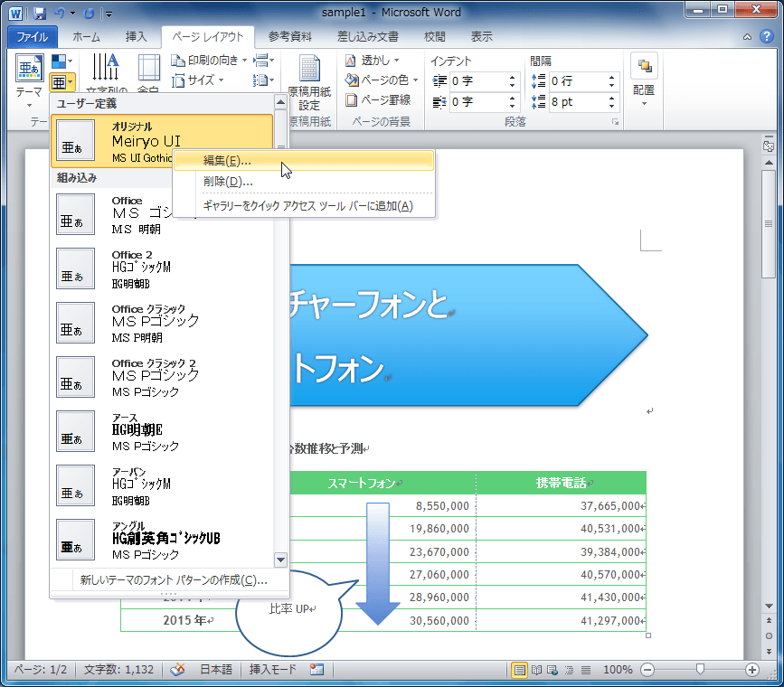Click the macro record icon in status bar
The image size is (784, 687).
click(316, 670)
